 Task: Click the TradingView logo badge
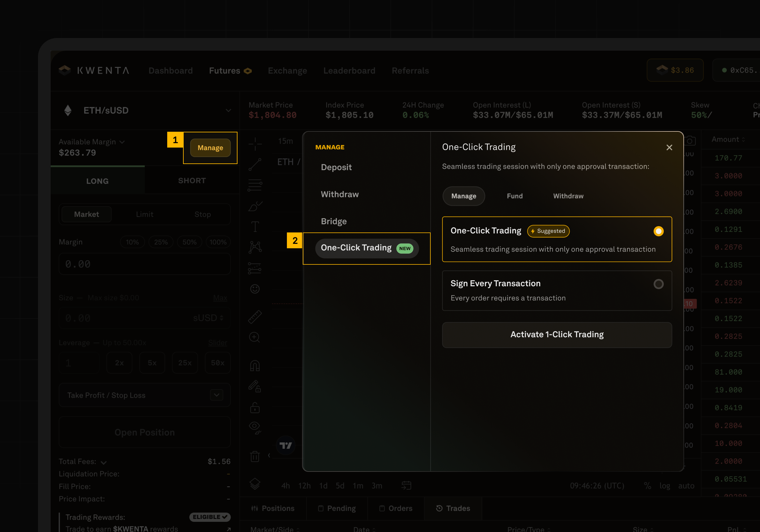[286, 446]
